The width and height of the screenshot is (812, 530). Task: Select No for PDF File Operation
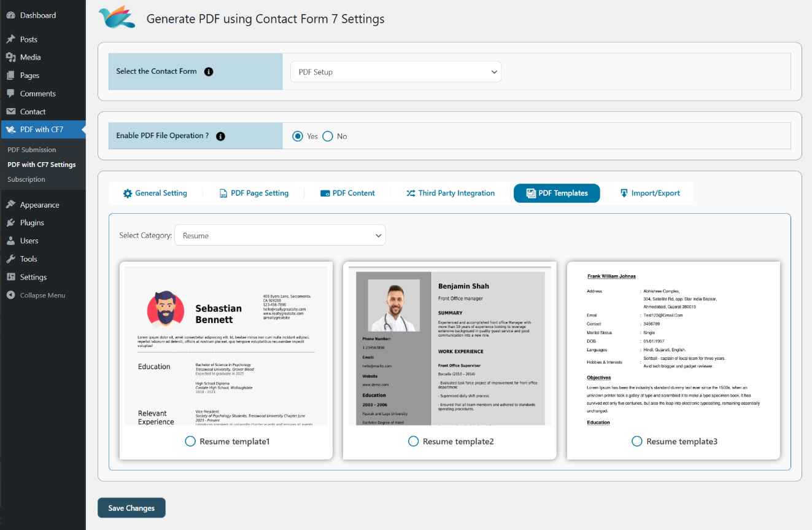pos(328,136)
